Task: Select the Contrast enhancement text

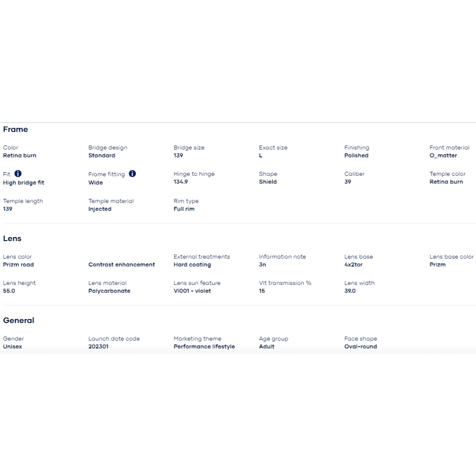Action: (x=122, y=265)
